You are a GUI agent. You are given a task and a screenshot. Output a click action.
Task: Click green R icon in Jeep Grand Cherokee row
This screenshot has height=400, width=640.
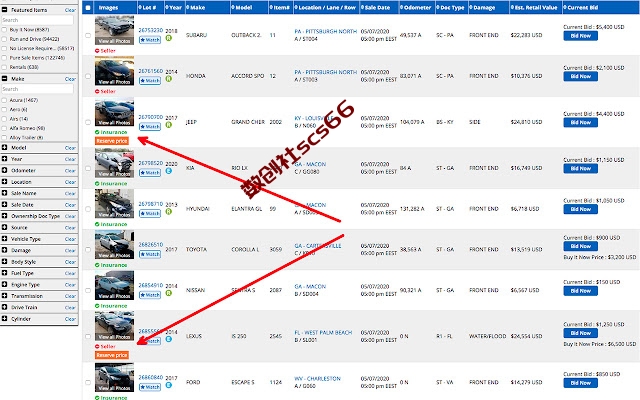click(x=169, y=125)
